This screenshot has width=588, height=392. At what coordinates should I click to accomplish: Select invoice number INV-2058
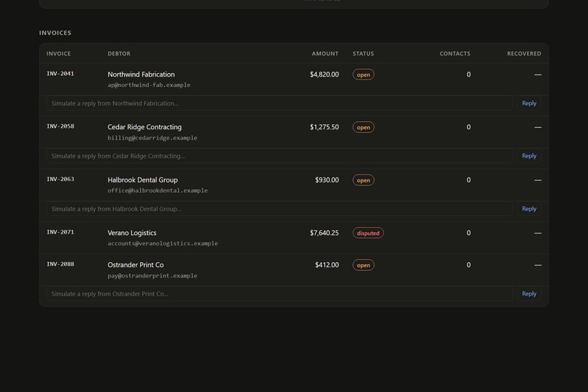(61, 126)
